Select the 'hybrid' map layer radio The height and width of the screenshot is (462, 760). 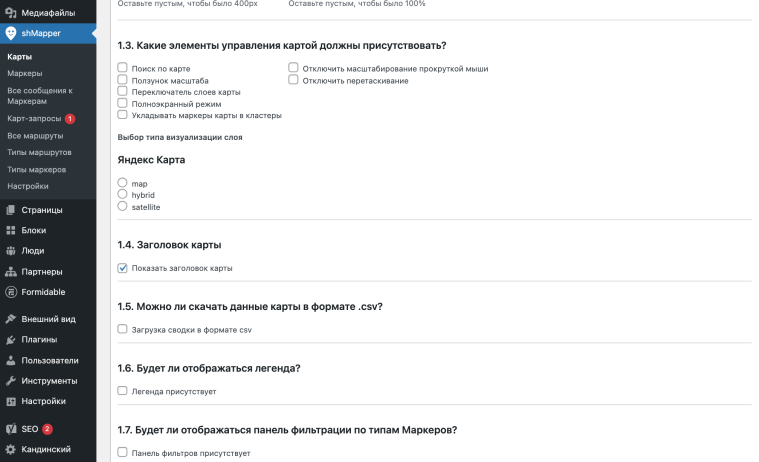(x=123, y=195)
